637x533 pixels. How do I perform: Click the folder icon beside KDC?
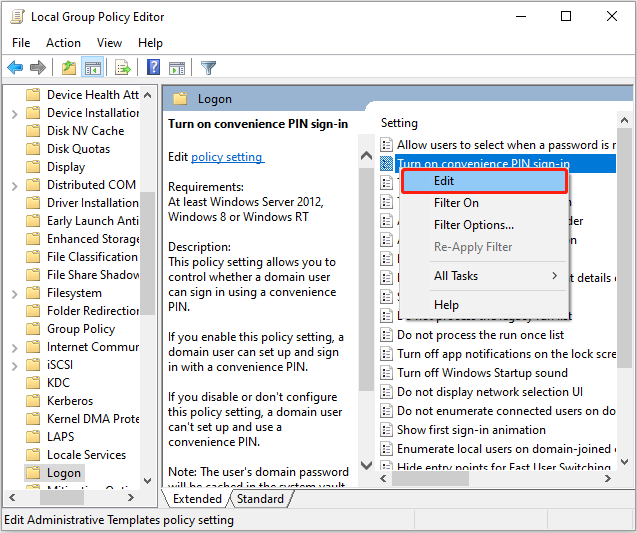point(33,382)
